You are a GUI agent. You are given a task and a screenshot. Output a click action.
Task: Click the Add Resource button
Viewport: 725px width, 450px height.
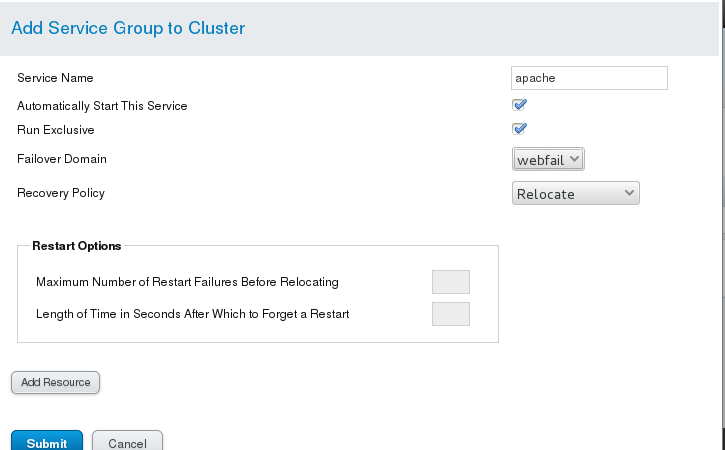point(55,382)
